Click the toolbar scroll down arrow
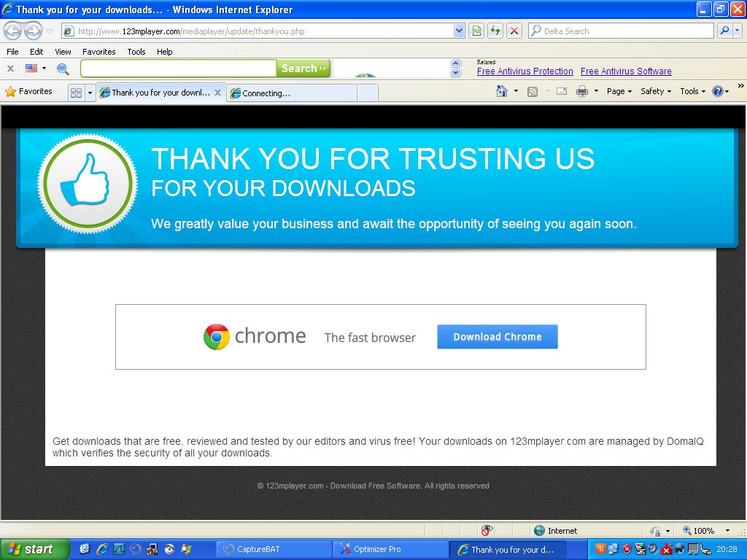Image resolution: width=747 pixels, height=560 pixels. [456, 73]
